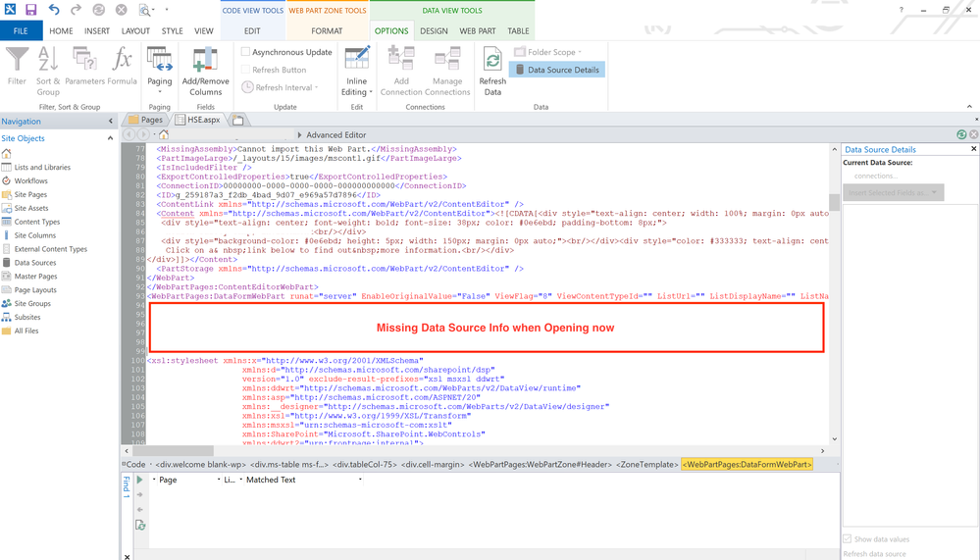
Task: Open the Add/Remove Columns dialog
Action: [206, 72]
